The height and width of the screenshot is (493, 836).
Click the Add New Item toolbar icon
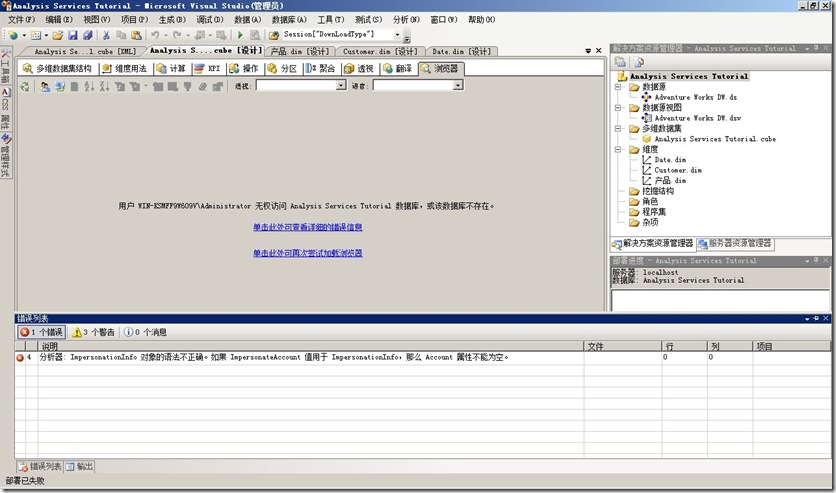point(36,35)
